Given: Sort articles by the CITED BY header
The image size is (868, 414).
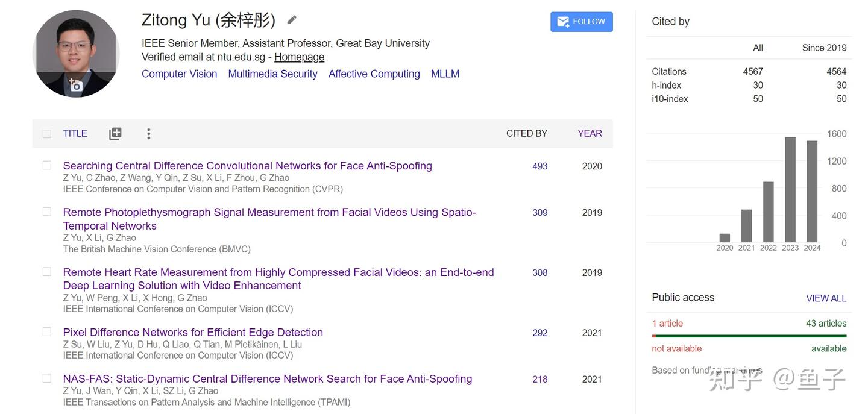Looking at the screenshot, I should click(526, 133).
